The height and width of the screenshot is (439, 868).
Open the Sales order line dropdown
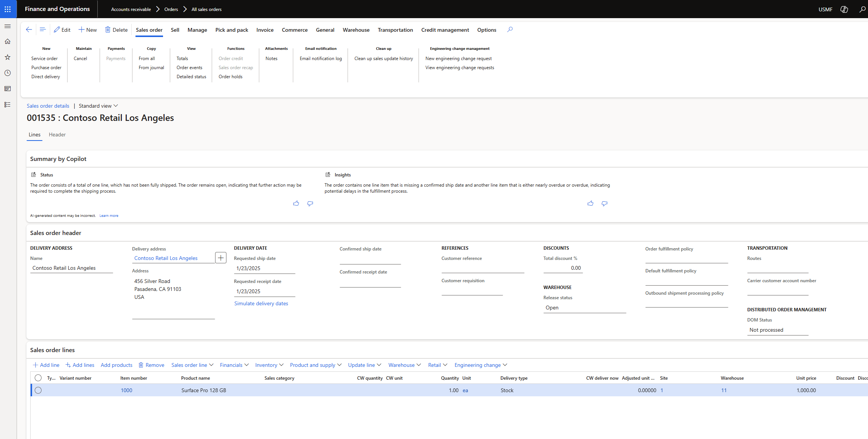pyautogui.click(x=192, y=365)
